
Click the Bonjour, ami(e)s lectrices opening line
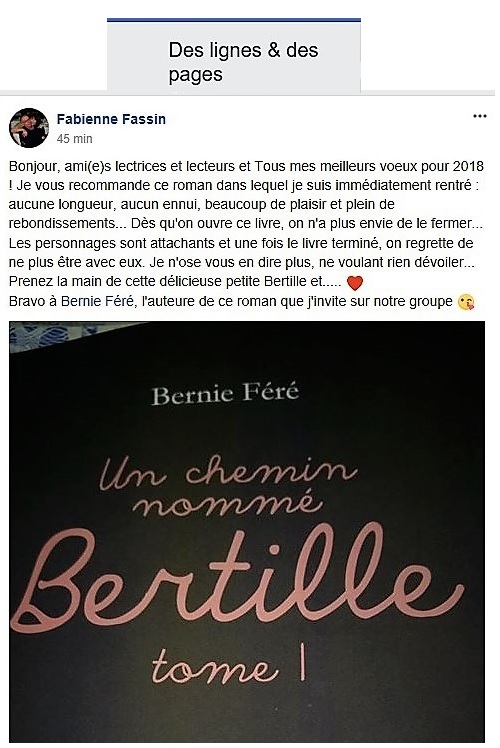pos(246,166)
